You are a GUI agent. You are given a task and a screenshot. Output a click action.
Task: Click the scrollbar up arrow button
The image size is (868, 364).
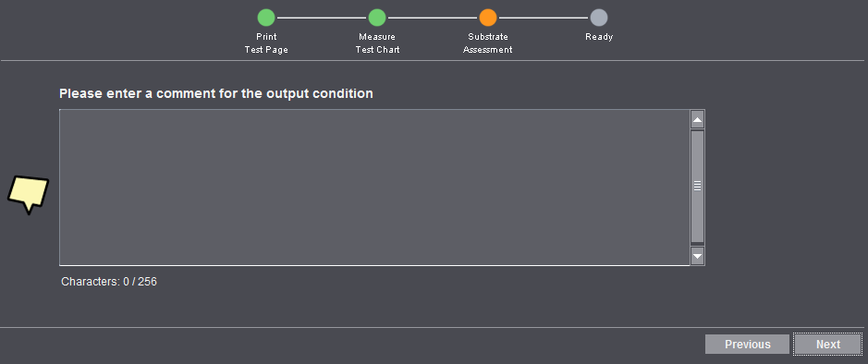click(x=698, y=119)
